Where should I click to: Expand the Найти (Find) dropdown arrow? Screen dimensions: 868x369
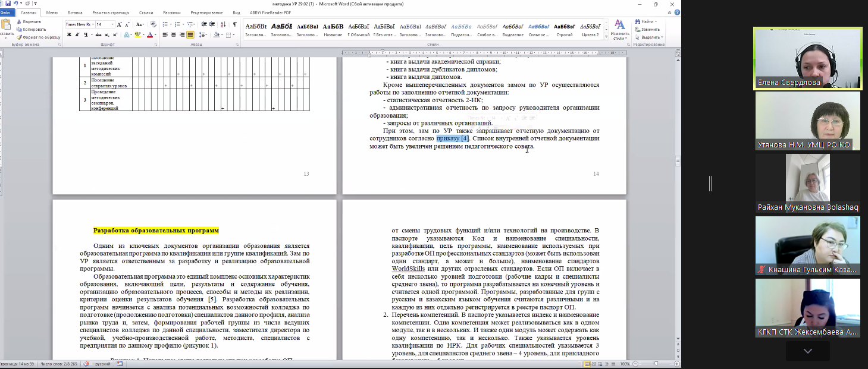tap(656, 21)
